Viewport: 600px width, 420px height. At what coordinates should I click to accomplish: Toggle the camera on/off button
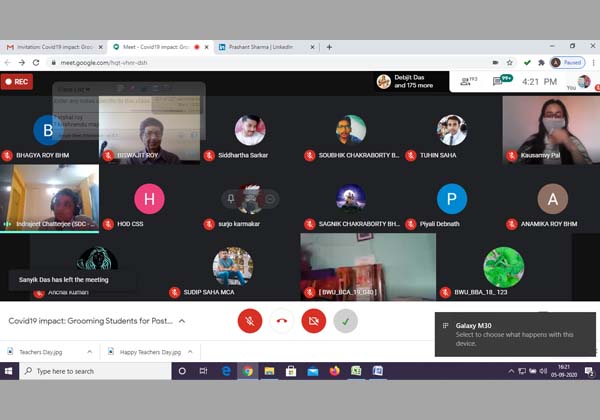tap(314, 321)
